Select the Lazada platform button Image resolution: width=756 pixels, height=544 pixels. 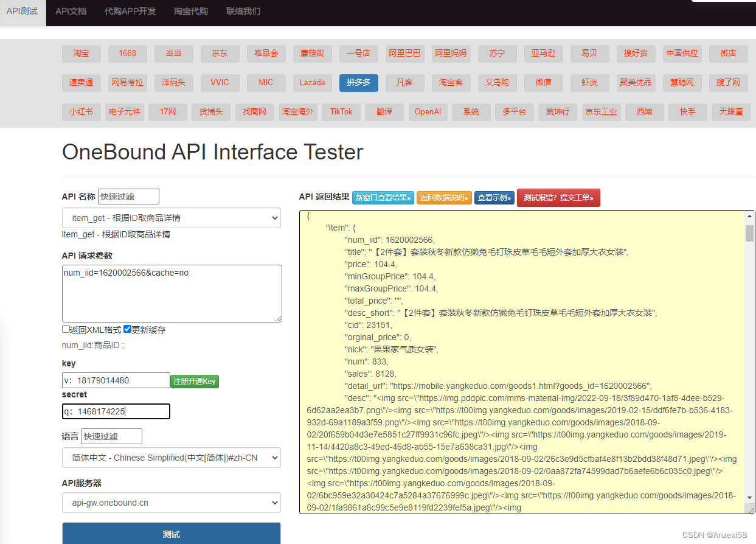(x=313, y=83)
